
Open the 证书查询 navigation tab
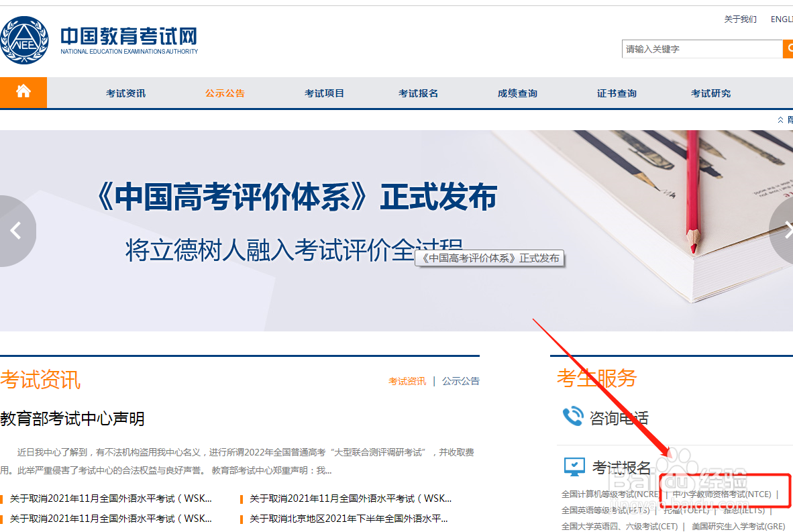616,93
